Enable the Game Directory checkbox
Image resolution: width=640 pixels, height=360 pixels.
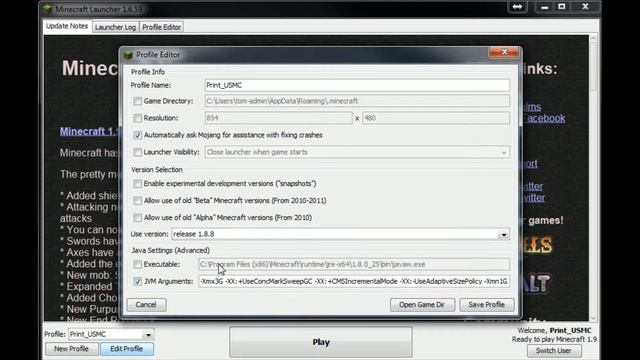[x=138, y=101]
